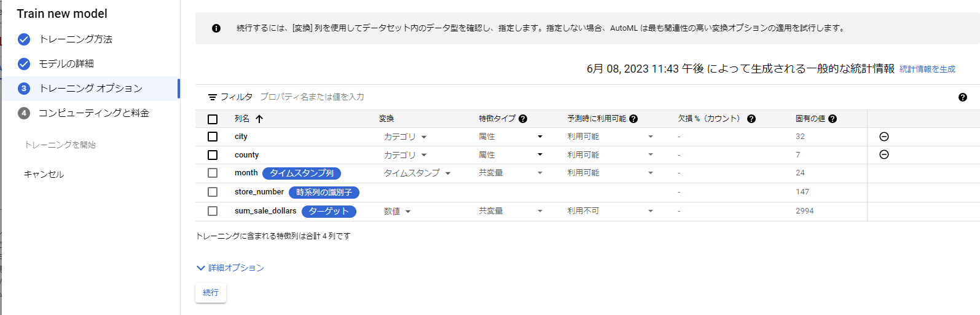Click the filter icon beside フィルタ
The width and height of the screenshot is (980, 315).
(x=213, y=97)
